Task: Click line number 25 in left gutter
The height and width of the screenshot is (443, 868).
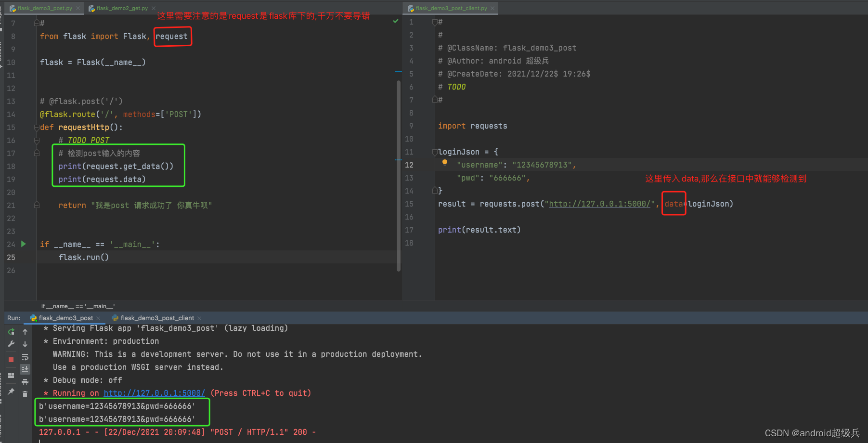Action: point(11,257)
